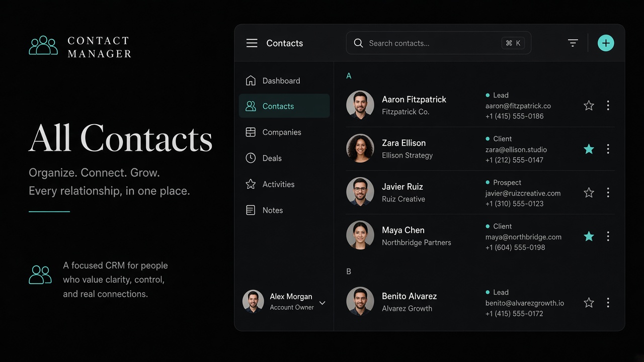
Task: Click the Deals clock icon
Action: tap(251, 158)
